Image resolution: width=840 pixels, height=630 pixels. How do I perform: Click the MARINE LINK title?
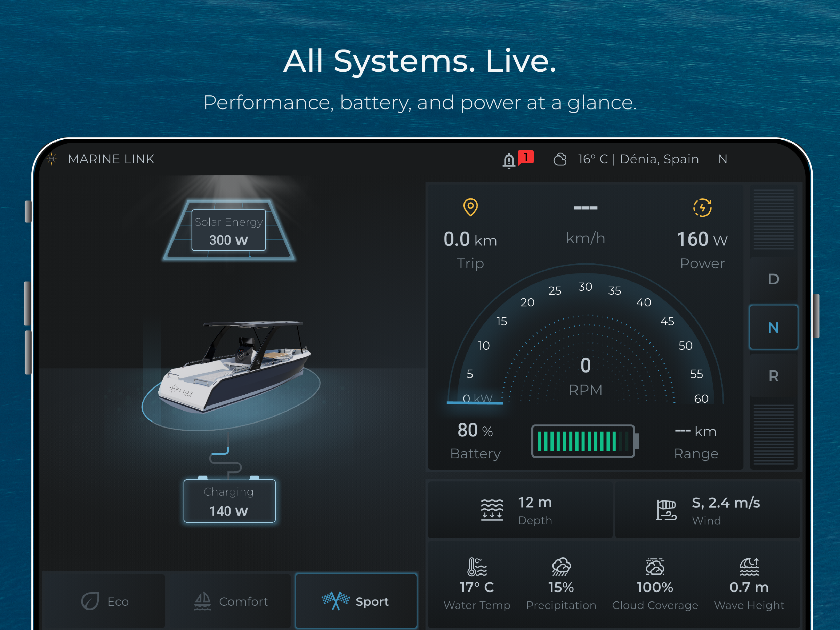tap(111, 159)
